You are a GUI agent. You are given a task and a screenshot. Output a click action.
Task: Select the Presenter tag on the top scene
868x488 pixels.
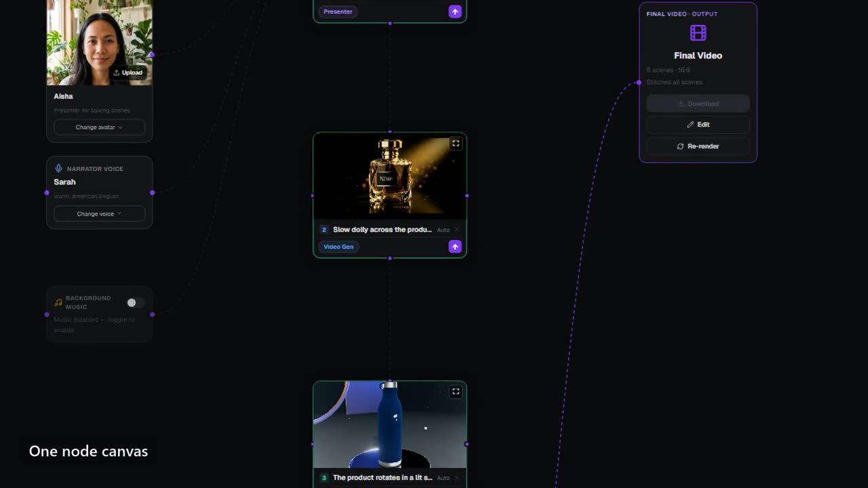pos(338,12)
